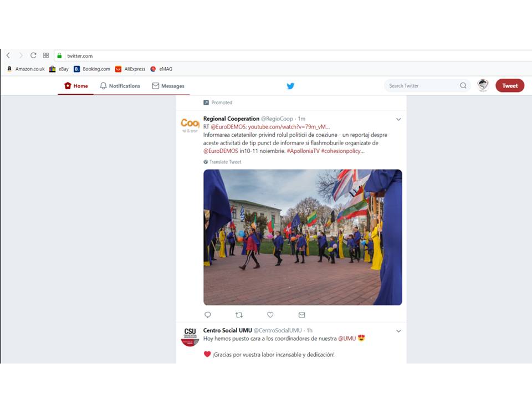532x399 pixels.
Task: Reply to the Regional Cooperation tweet
Action: tap(208, 315)
